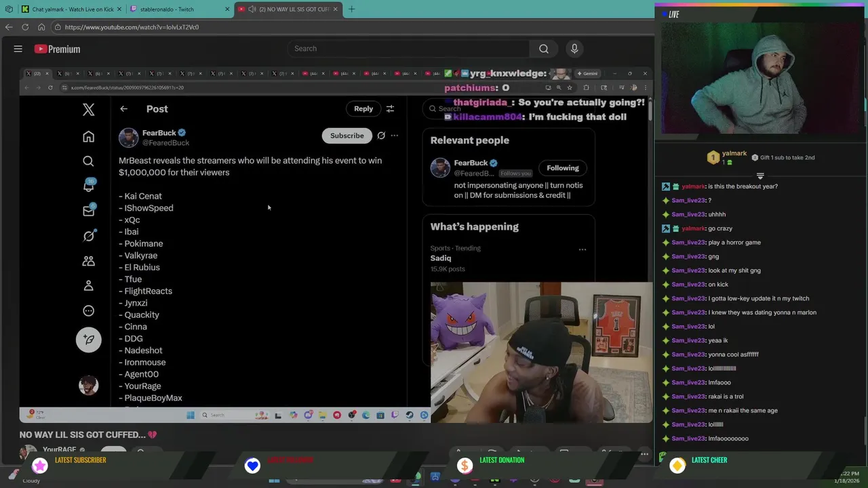
Task: Open the video's more actions ellipsis
Action: [644, 454]
